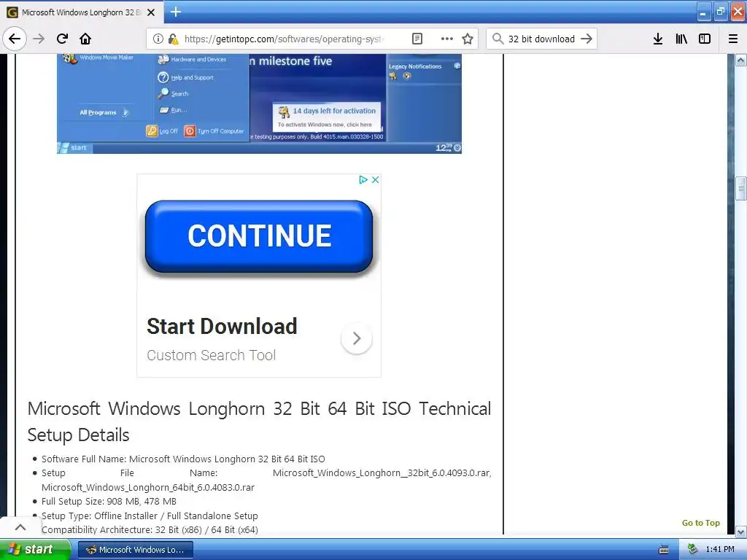
Task: Open the Firefox hamburger menu
Action: pyautogui.click(x=733, y=39)
